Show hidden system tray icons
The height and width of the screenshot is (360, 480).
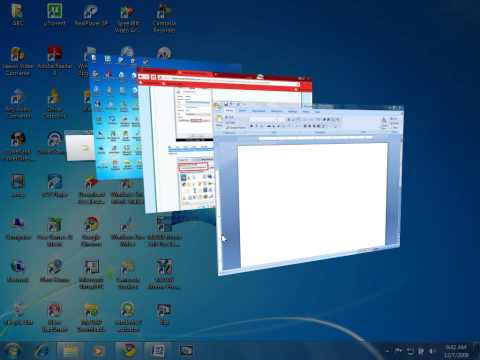tap(387, 351)
